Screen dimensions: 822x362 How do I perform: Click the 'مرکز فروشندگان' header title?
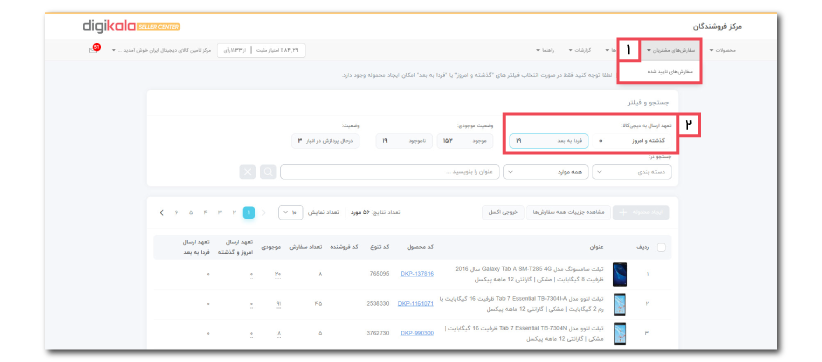[x=718, y=27]
